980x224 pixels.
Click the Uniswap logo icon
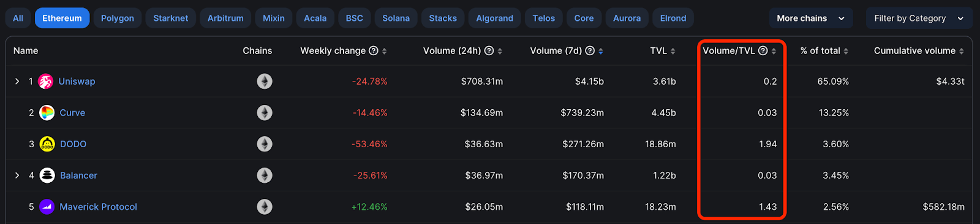tap(46, 81)
